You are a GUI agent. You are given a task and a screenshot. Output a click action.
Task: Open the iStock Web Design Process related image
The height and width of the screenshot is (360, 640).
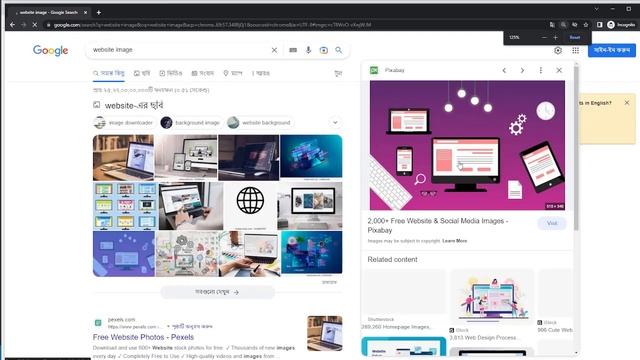[491, 304]
